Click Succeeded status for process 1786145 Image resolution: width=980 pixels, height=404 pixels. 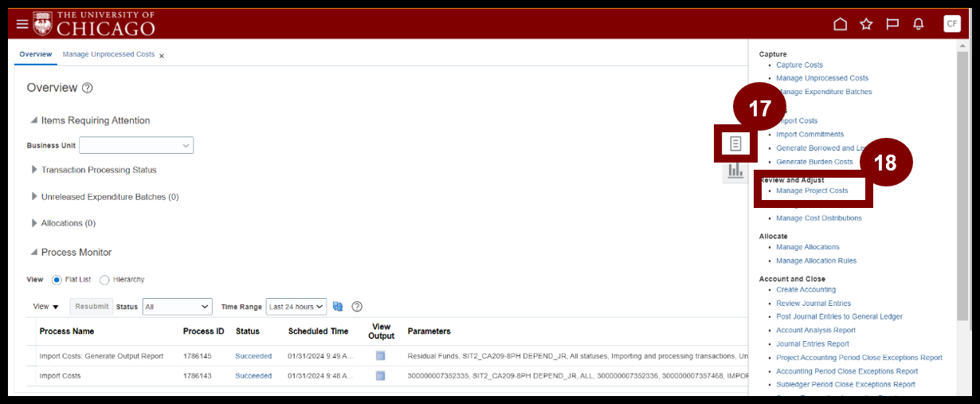tap(253, 356)
